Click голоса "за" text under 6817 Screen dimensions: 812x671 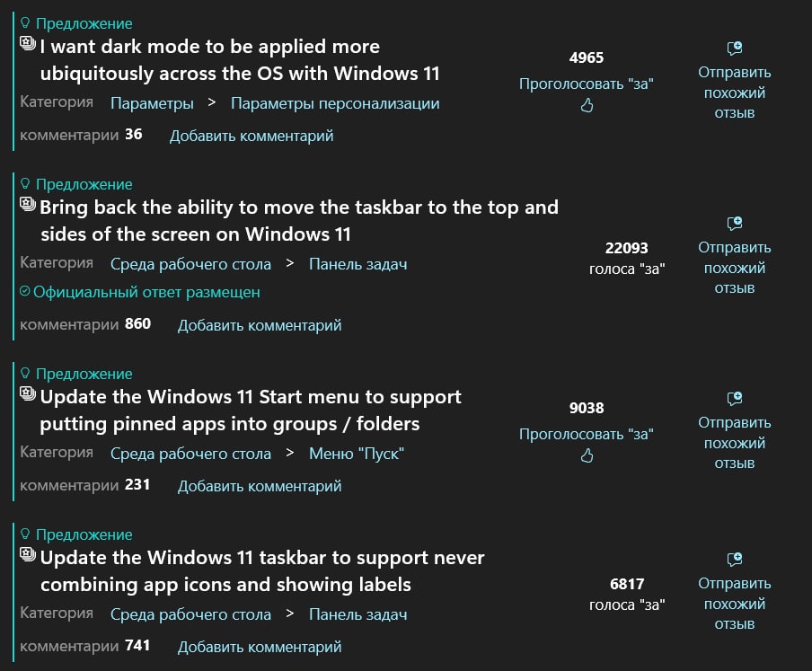tap(627, 605)
